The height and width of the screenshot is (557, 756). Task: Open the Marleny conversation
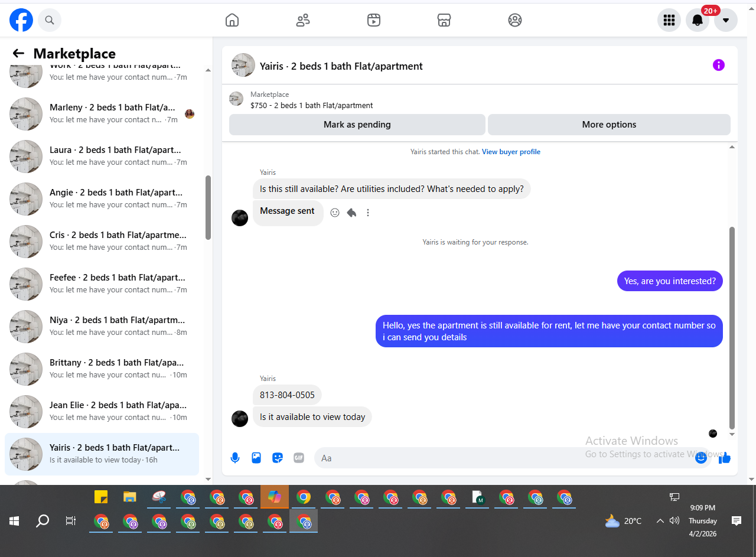coord(102,113)
